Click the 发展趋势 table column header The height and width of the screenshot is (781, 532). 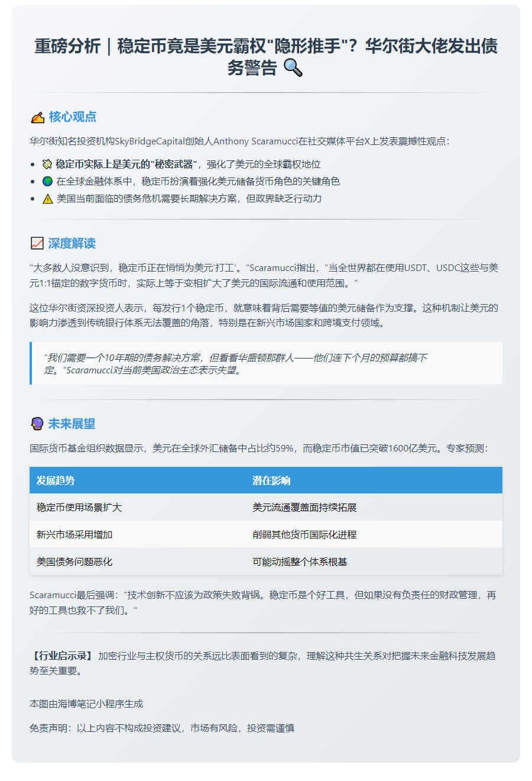click(x=56, y=480)
